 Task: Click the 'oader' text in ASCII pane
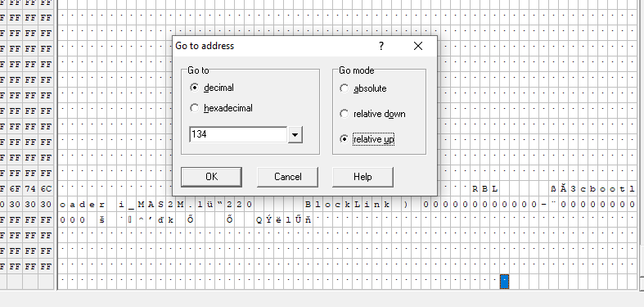coord(83,204)
